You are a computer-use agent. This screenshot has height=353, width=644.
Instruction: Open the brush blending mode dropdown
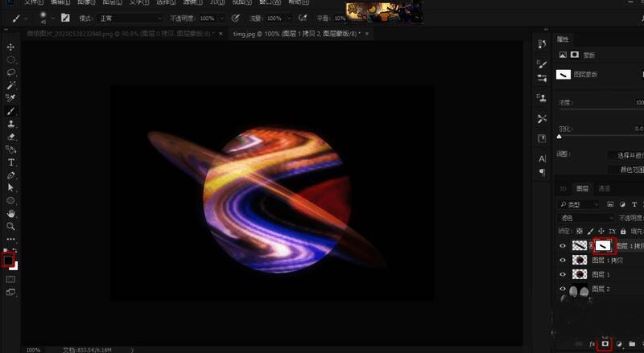[x=130, y=18]
